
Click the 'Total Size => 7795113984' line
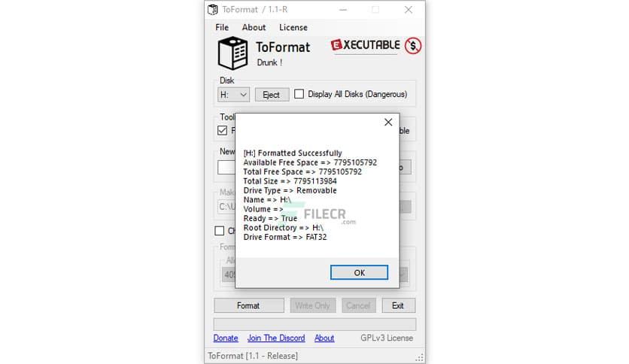[290, 181]
